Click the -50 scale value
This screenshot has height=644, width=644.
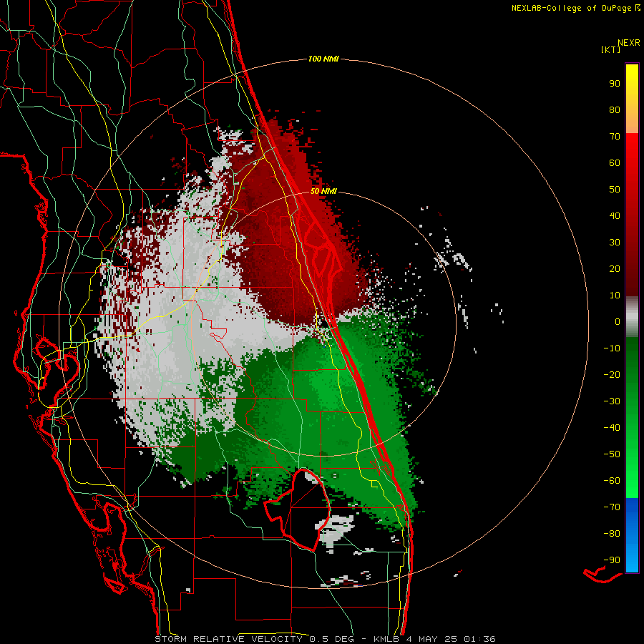pyautogui.click(x=612, y=454)
